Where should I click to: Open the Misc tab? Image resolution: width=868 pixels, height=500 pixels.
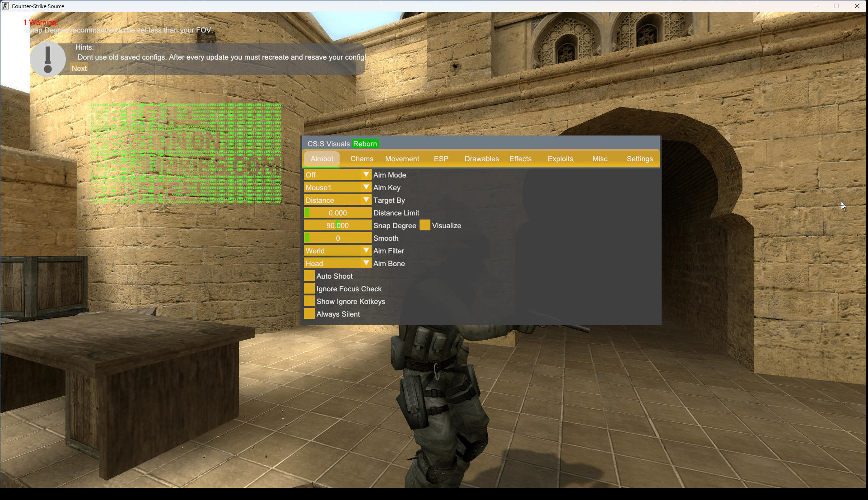[600, 159]
